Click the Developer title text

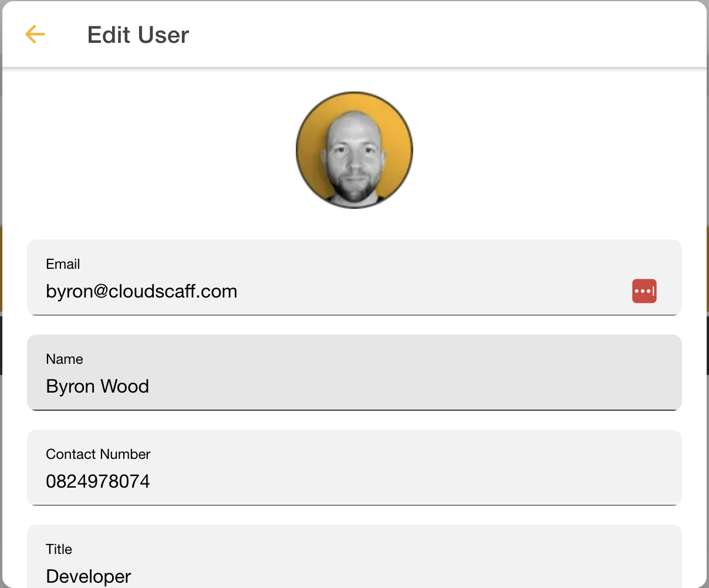point(89,576)
